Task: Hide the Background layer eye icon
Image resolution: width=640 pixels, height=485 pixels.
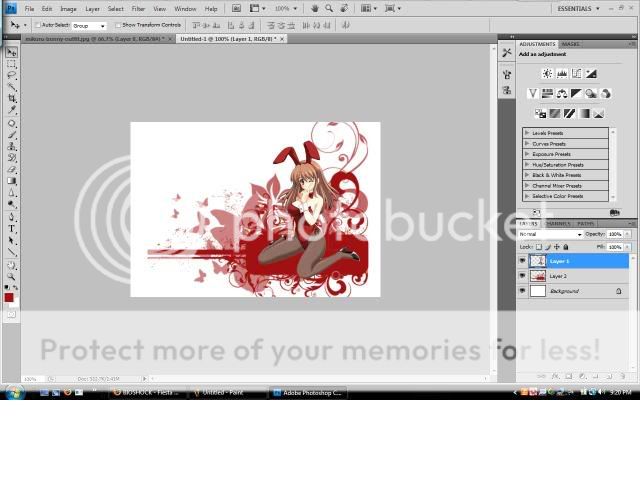Action: pos(522,291)
